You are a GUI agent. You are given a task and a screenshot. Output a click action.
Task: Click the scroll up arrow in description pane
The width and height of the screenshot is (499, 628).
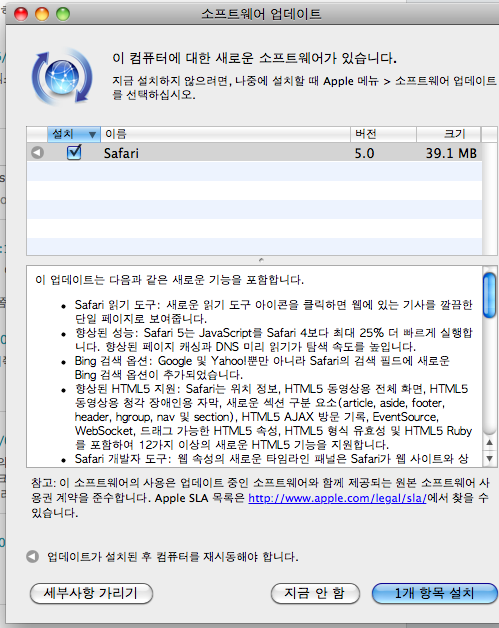pos(489,442)
